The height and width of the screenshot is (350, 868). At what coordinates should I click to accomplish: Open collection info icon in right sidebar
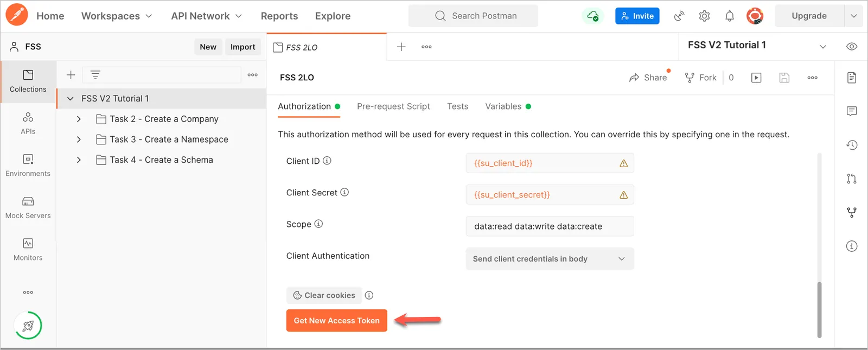[852, 246]
